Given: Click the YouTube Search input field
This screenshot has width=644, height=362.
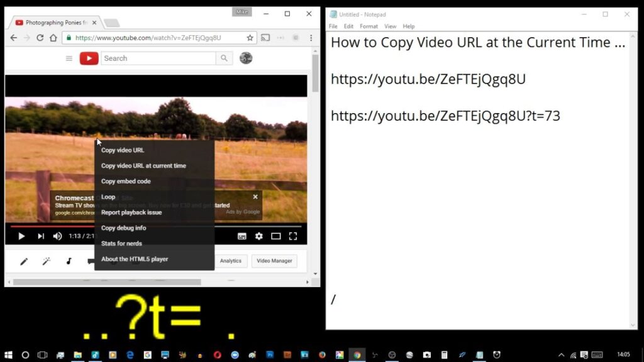Looking at the screenshot, I should [x=158, y=58].
